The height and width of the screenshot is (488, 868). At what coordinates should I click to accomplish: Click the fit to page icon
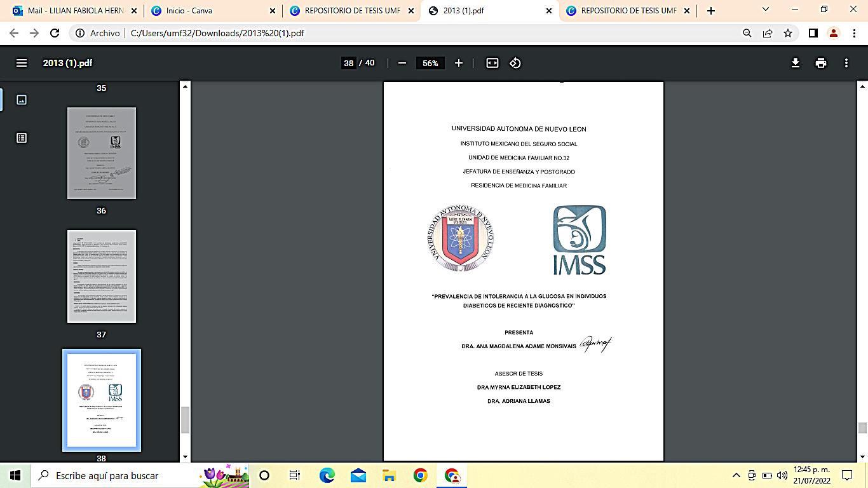point(492,63)
